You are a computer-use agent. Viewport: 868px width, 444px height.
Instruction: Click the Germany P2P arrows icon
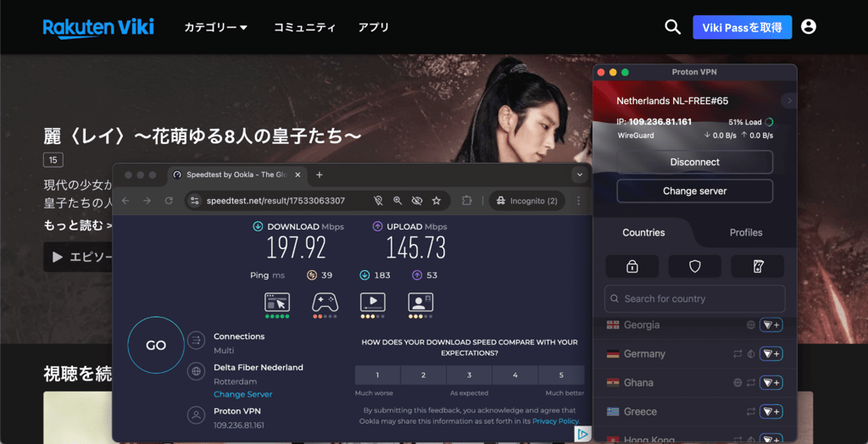coord(737,354)
